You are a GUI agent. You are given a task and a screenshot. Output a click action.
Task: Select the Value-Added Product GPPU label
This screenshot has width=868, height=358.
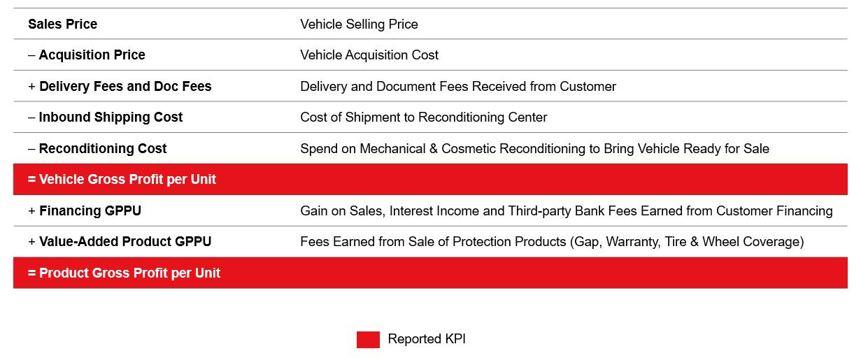pos(125,241)
